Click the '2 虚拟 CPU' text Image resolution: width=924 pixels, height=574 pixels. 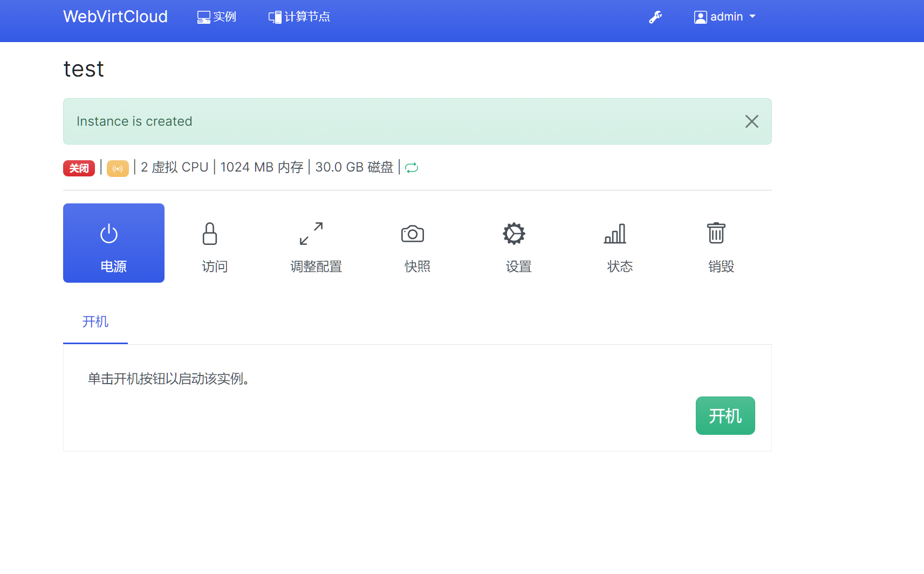(175, 167)
